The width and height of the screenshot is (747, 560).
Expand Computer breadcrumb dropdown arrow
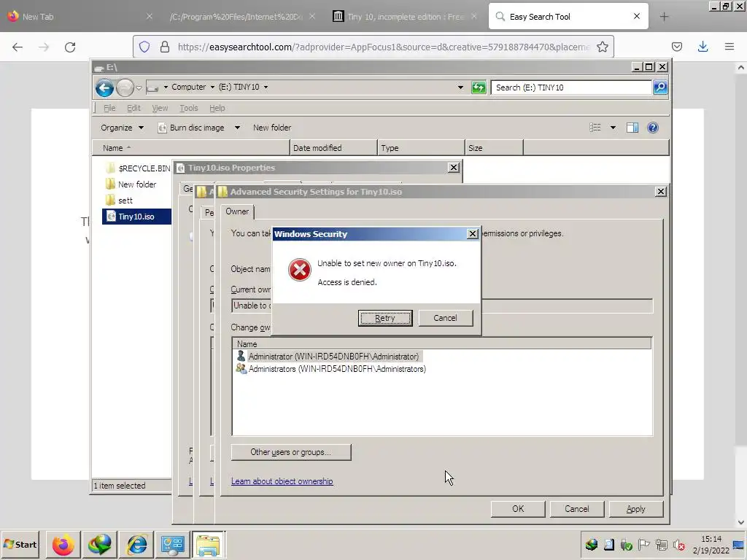pyautogui.click(x=212, y=87)
